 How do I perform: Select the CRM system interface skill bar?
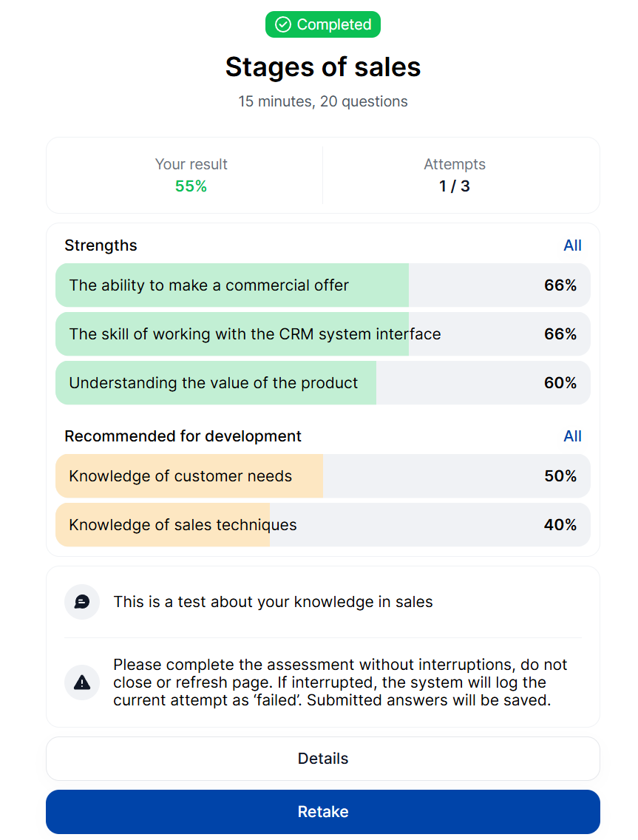pos(323,333)
